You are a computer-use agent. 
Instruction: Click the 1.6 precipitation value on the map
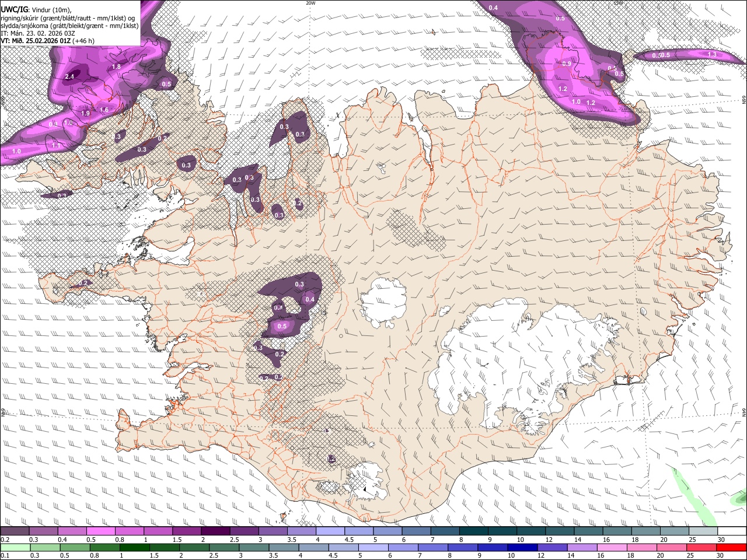click(x=104, y=110)
